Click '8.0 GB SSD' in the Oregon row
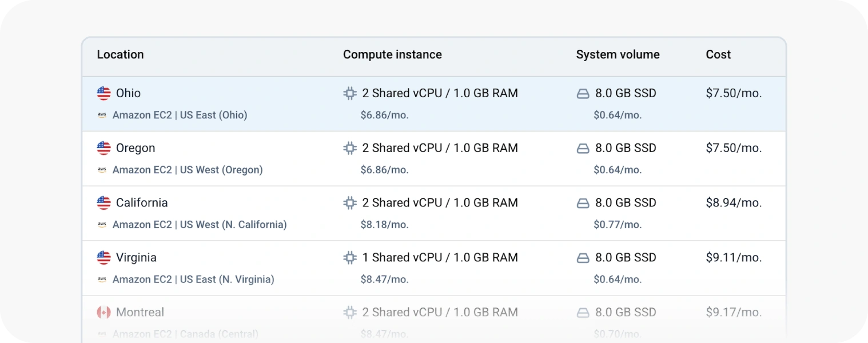Image resolution: width=868 pixels, height=343 pixels. tap(626, 148)
